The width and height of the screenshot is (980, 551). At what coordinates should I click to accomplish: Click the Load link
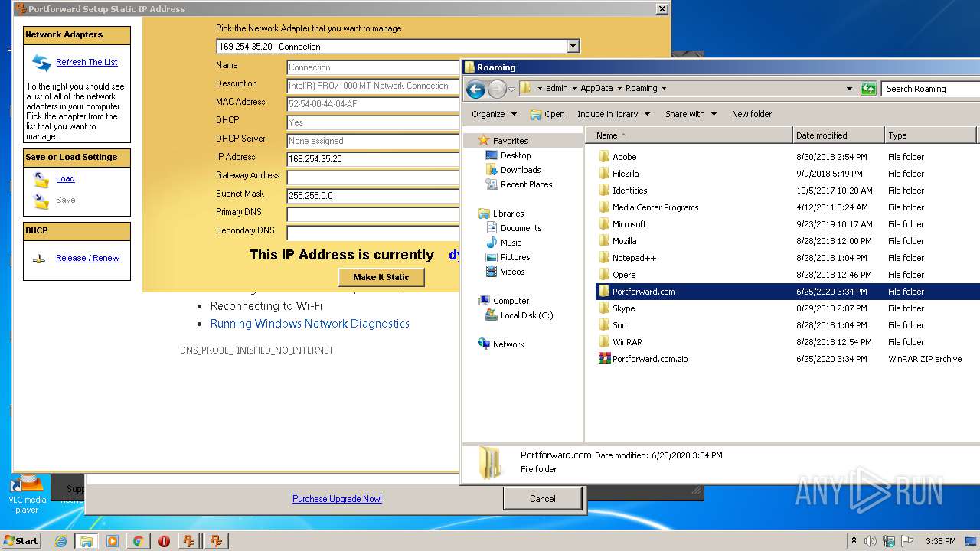(65, 178)
